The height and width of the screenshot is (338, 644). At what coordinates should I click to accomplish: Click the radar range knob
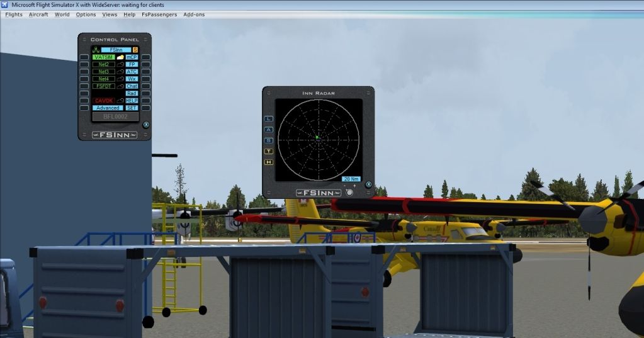tap(349, 193)
